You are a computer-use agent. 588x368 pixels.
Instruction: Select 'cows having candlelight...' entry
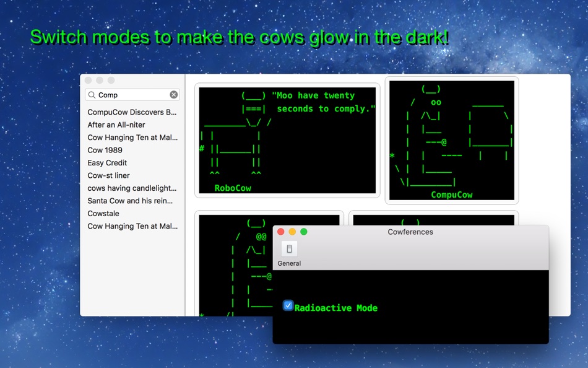(x=132, y=188)
